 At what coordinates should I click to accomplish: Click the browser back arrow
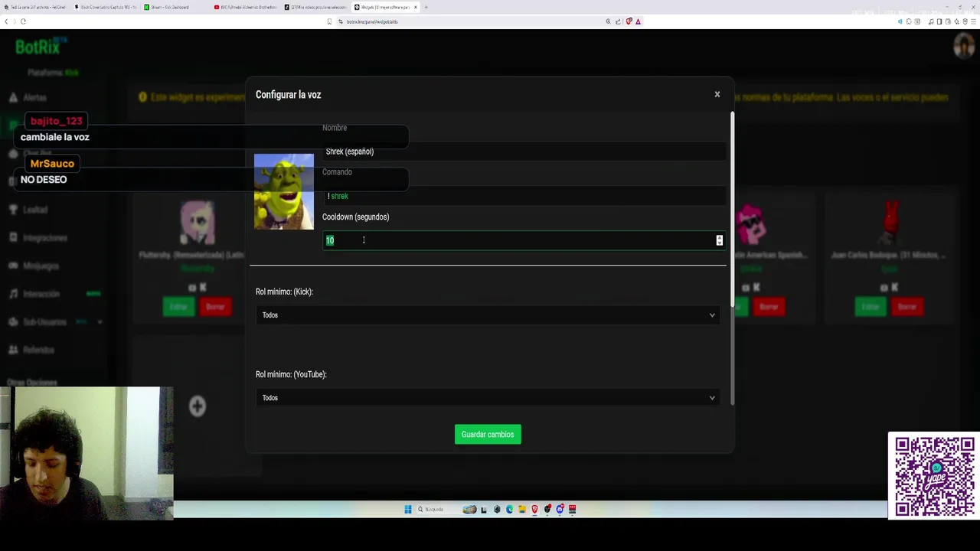[7, 21]
